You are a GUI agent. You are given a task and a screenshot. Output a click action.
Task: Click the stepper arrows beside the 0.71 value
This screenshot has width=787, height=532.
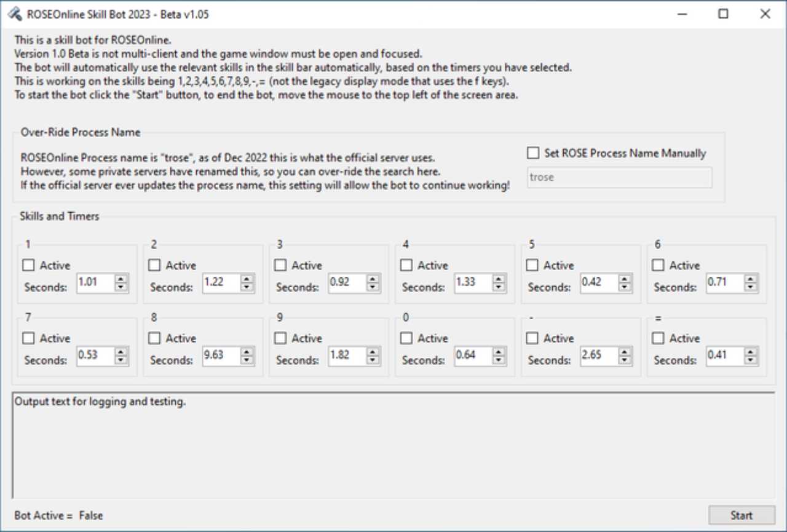[x=751, y=283]
